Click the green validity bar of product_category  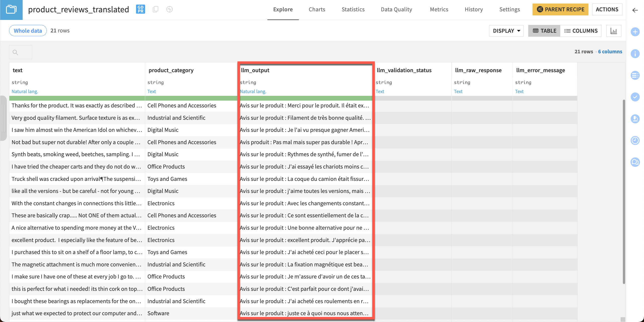click(x=191, y=98)
